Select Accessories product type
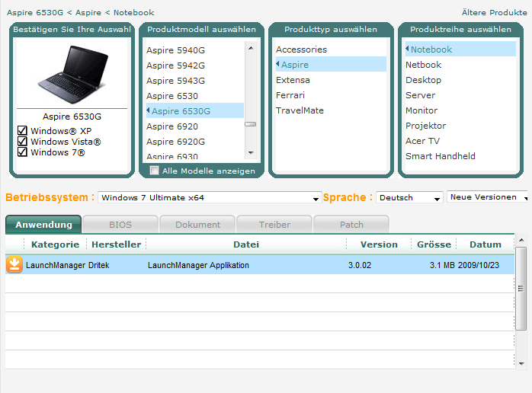The image size is (532, 393). pyautogui.click(x=301, y=50)
